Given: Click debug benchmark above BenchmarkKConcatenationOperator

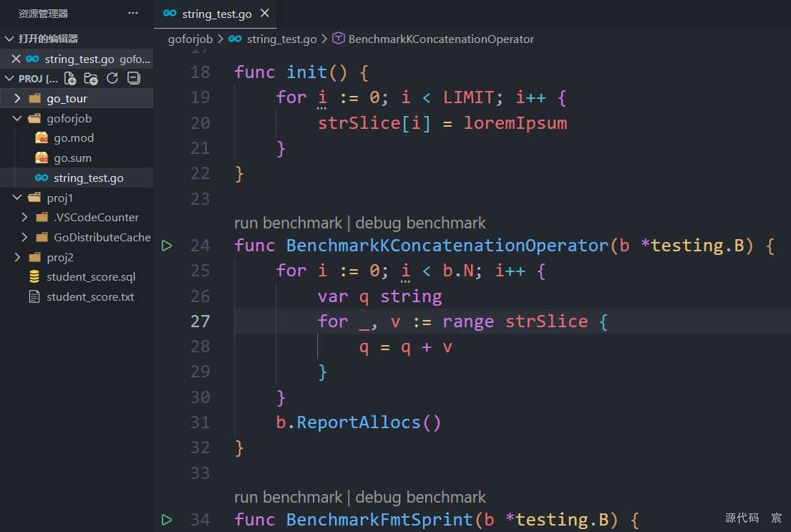Looking at the screenshot, I should 421,223.
